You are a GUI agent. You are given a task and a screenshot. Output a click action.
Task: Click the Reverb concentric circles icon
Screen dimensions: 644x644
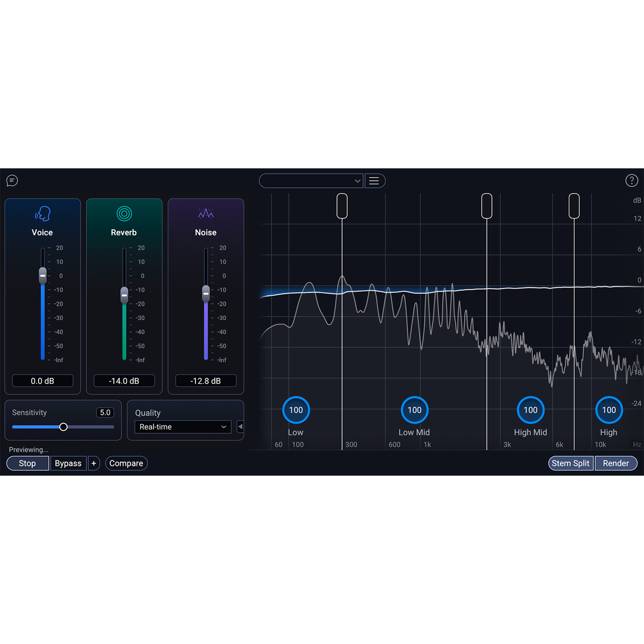(124, 214)
